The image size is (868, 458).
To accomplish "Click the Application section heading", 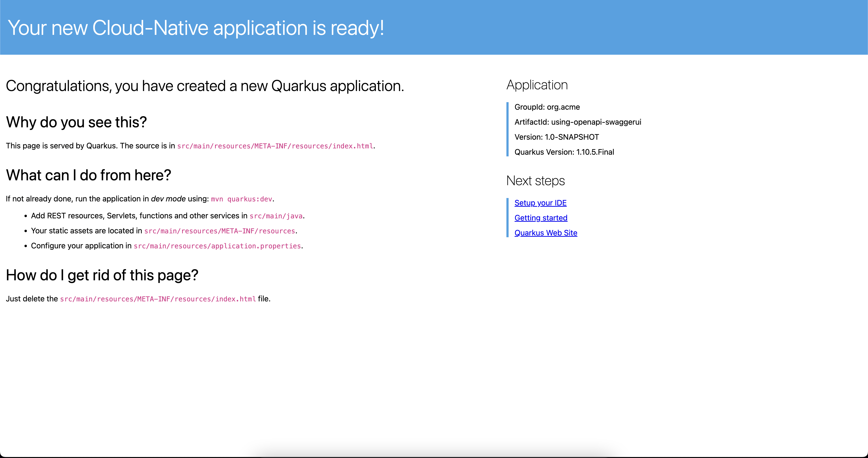I will pos(537,84).
